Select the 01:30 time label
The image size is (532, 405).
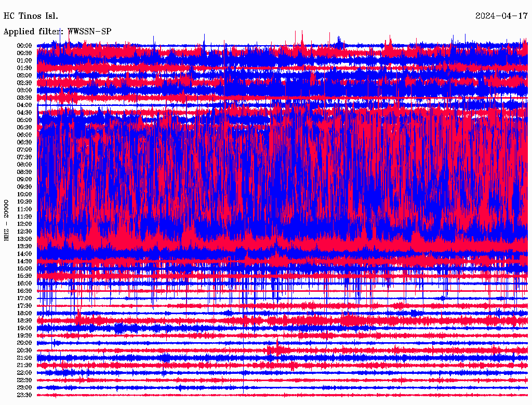24,68
